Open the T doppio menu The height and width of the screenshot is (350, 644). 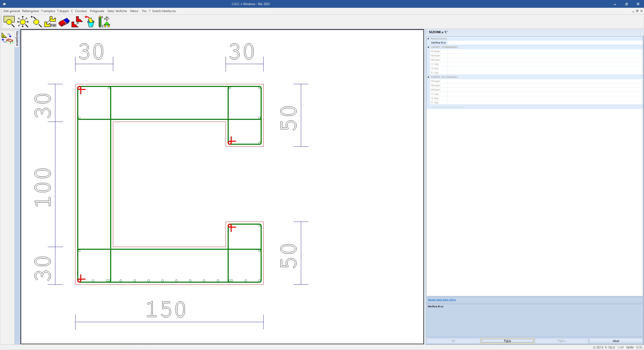63,11
